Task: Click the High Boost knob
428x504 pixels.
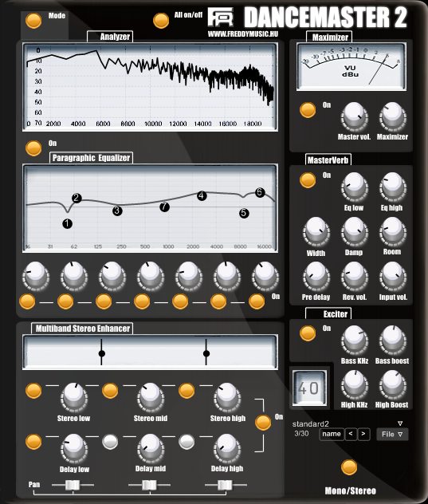Action: click(x=392, y=384)
